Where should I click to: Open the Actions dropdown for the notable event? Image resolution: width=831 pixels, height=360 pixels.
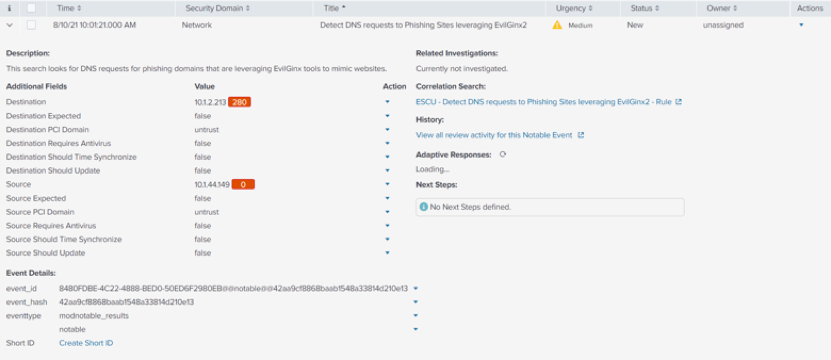(x=801, y=25)
